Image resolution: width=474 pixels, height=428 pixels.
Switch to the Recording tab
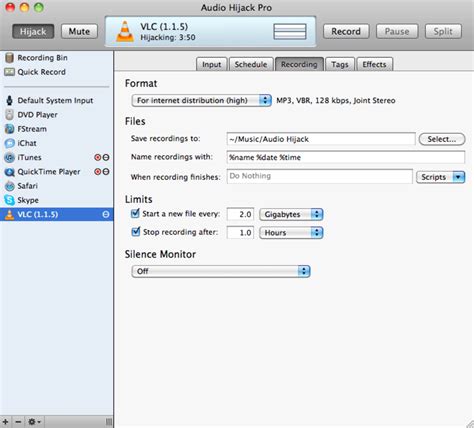click(299, 64)
